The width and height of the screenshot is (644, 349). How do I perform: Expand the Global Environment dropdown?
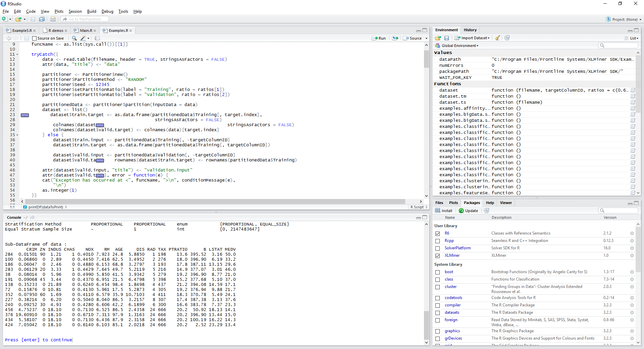point(460,46)
